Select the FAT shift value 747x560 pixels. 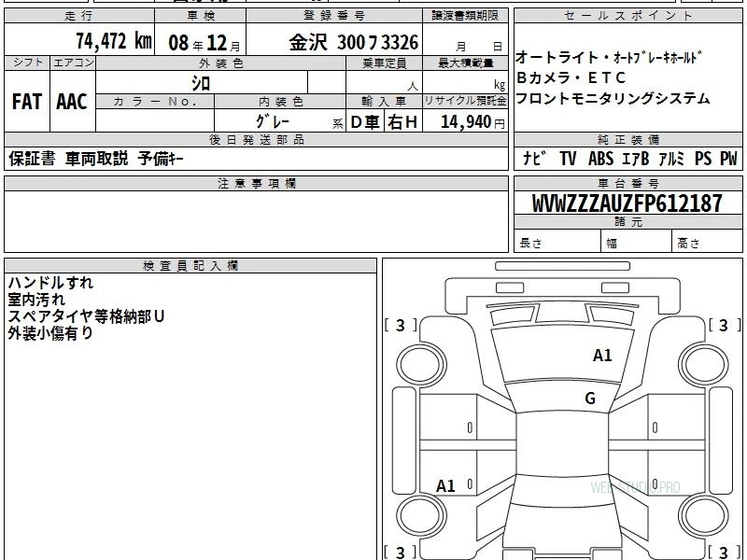[27, 102]
